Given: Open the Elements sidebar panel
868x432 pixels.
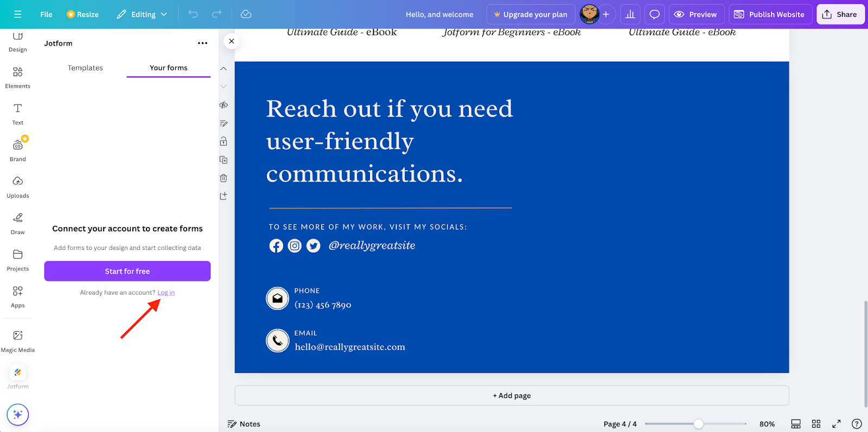Looking at the screenshot, I should (17, 78).
